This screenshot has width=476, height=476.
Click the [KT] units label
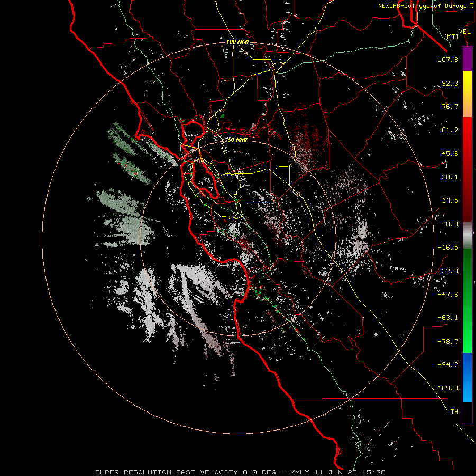pos(452,36)
